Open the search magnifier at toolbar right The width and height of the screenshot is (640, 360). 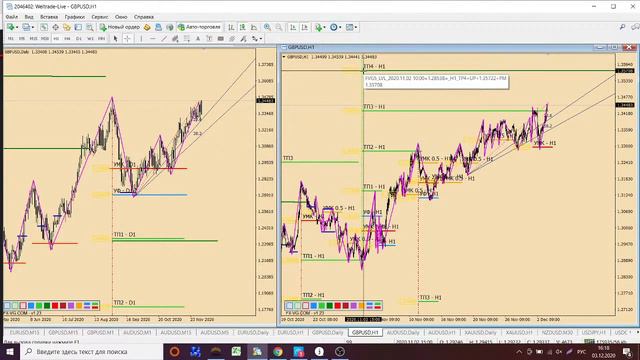pos(622,27)
